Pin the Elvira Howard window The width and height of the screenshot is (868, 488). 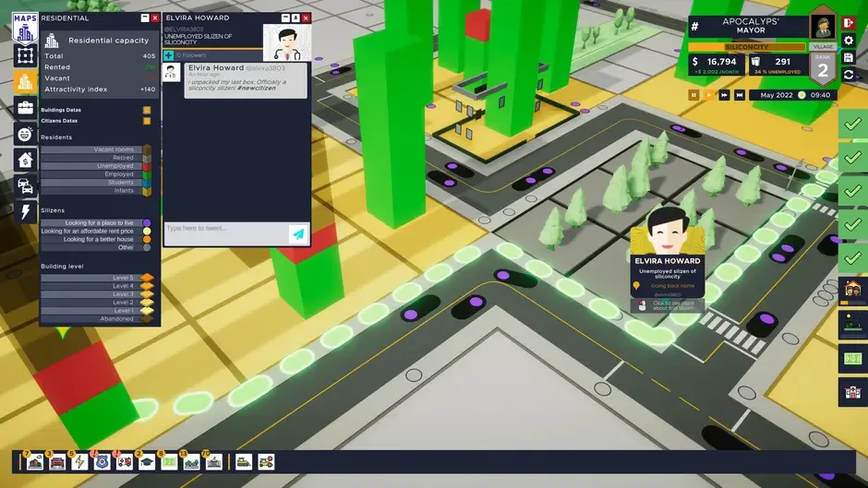click(295, 18)
